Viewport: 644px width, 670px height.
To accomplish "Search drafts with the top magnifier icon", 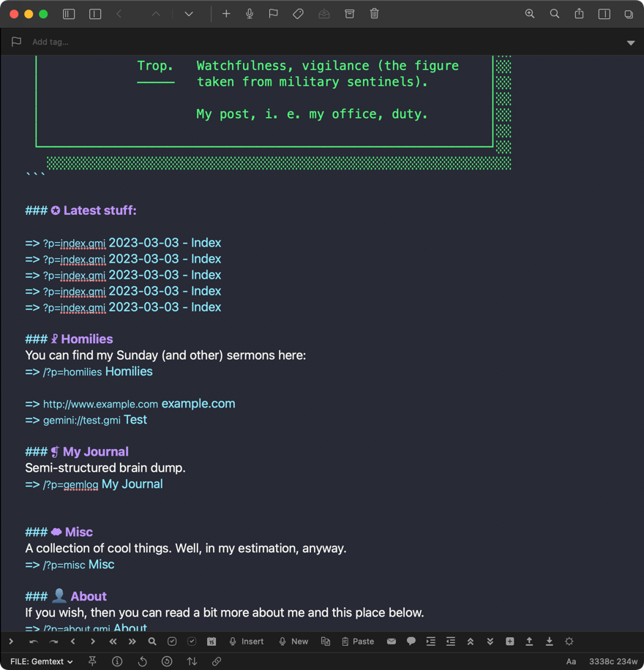I will tap(555, 14).
